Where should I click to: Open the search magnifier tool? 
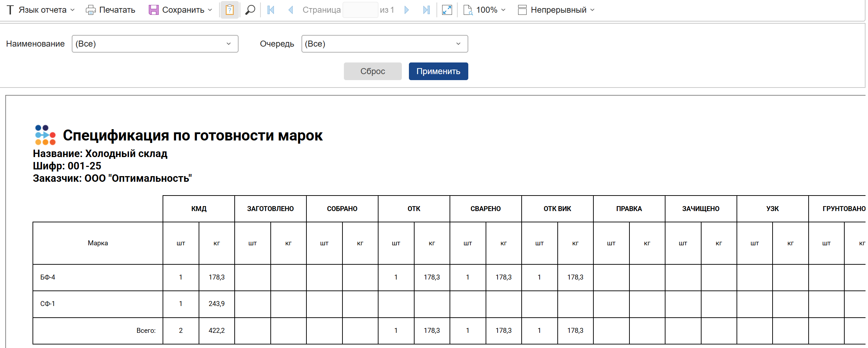point(250,10)
